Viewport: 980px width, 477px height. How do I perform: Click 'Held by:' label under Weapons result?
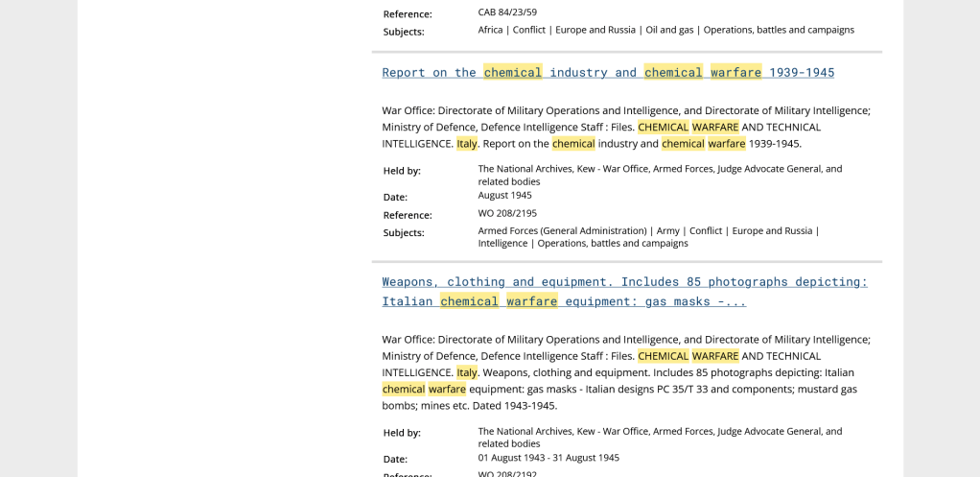[x=402, y=433]
